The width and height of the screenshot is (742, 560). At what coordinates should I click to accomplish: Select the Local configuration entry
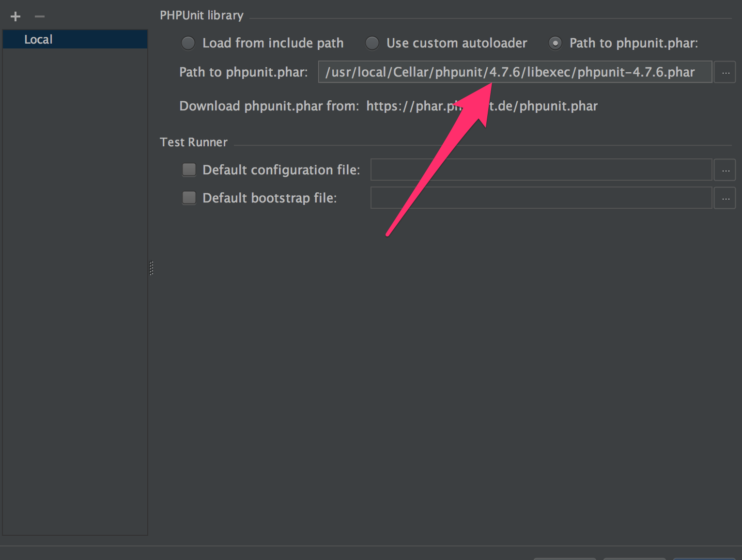(75, 39)
